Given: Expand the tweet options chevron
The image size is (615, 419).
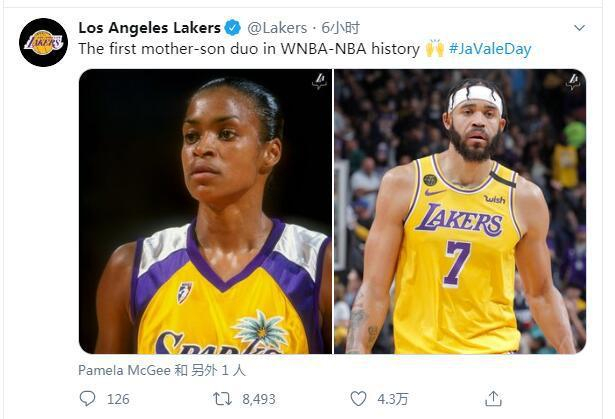Looking at the screenshot, I should pos(581,28).
